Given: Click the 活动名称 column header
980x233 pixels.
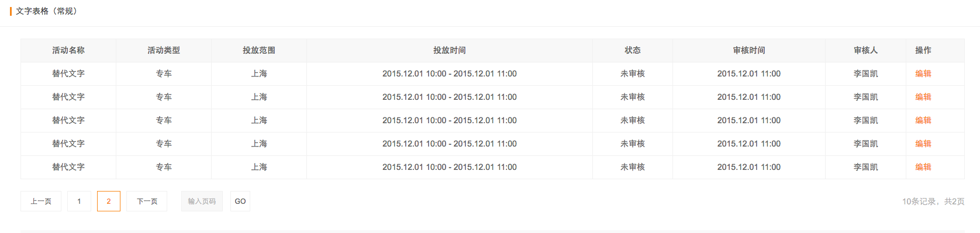Looking at the screenshot, I should [68, 50].
